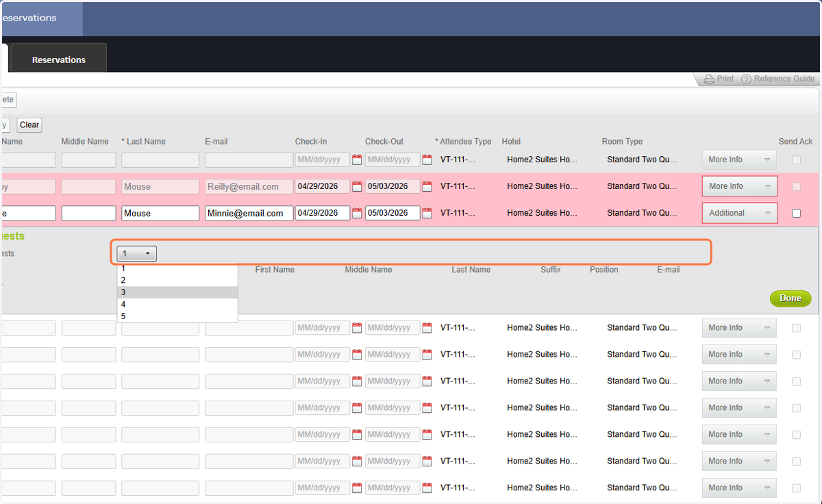Open More Info dropdown in empty row above Reilly
This screenshot has height=504, width=822.
click(x=740, y=160)
